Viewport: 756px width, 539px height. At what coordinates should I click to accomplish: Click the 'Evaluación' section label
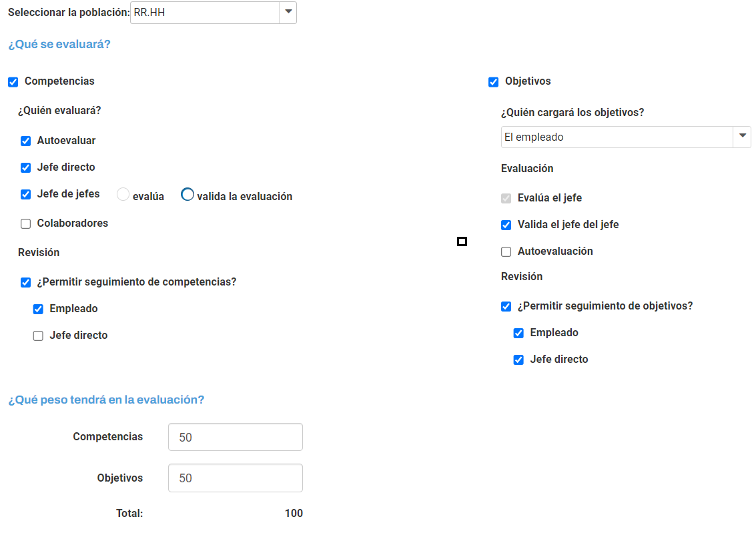pyautogui.click(x=527, y=168)
